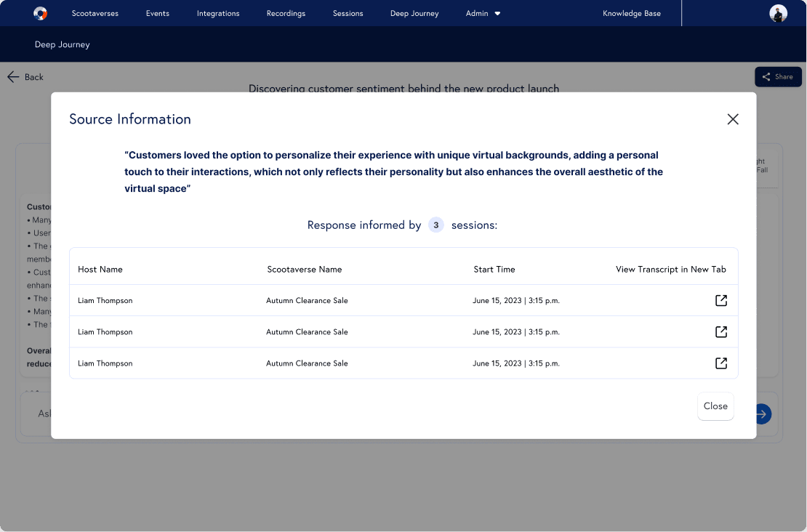Open the Events menu item
807x532 pixels.
(x=158, y=13)
